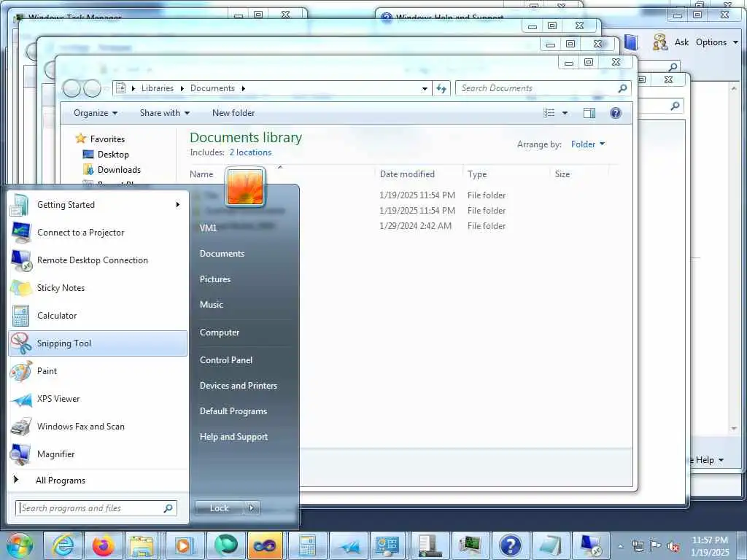Open Windows Media Player taskbar icon
747x560 pixels.
coord(184,545)
